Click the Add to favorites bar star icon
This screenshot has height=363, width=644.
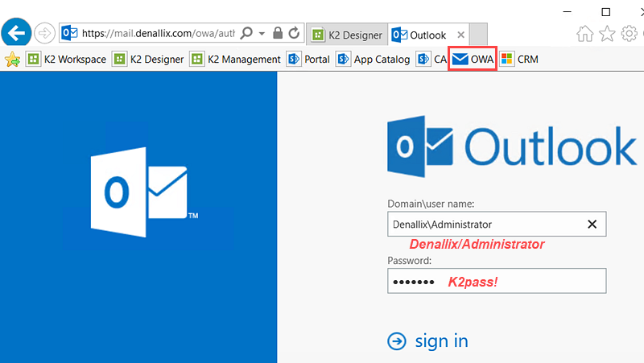coord(12,60)
